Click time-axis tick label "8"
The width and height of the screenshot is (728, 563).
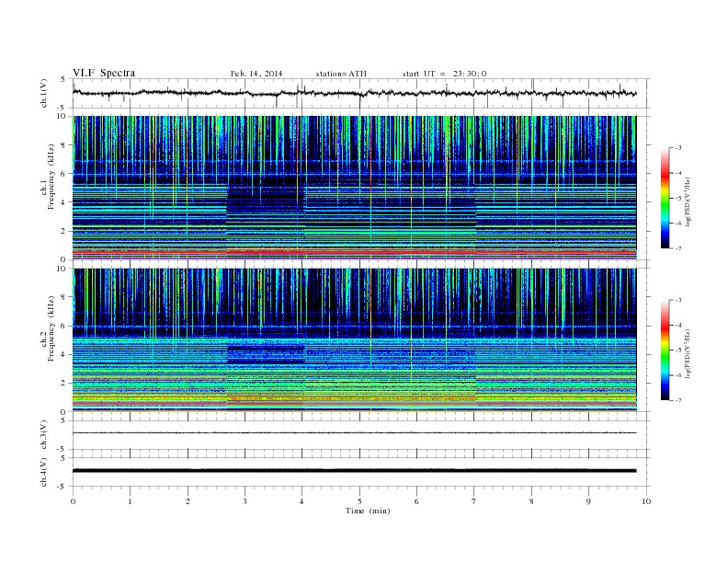[531, 501]
